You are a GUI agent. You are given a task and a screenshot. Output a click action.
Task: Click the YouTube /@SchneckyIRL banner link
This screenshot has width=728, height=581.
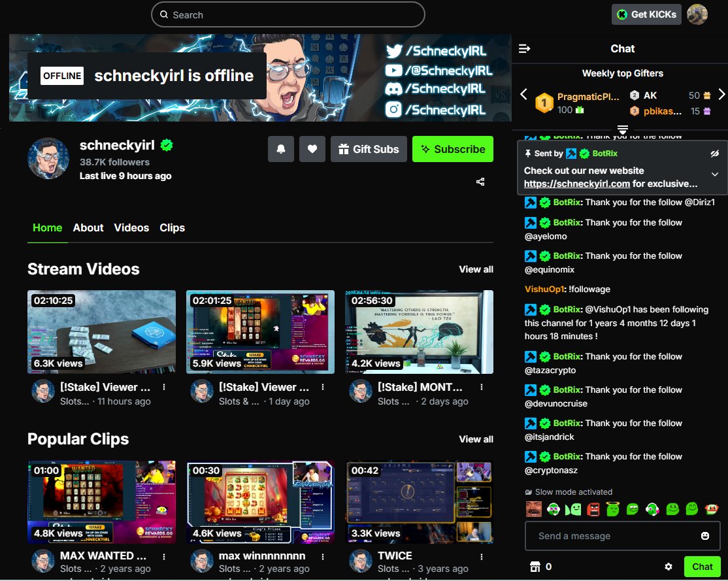438,71
